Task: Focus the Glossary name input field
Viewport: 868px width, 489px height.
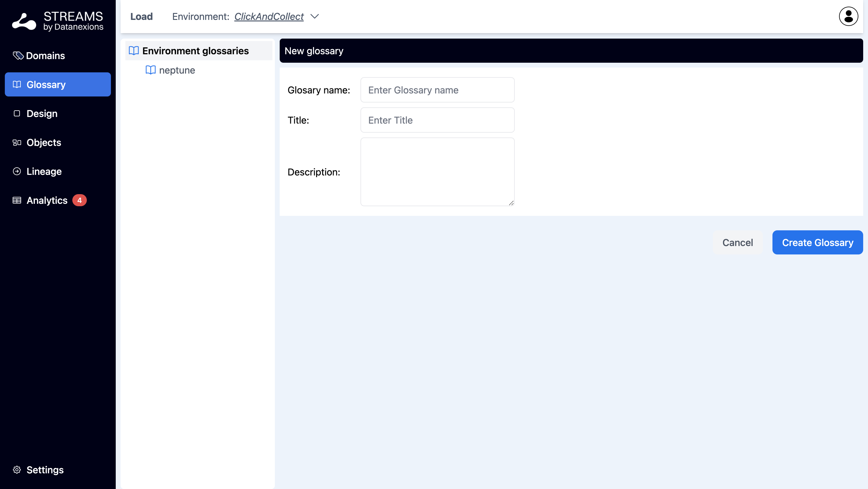Action: (x=437, y=90)
